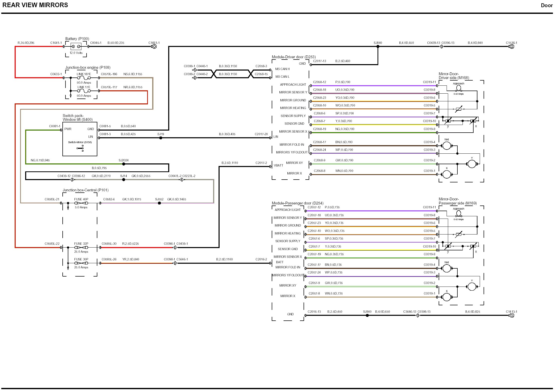
Task: Click the C1536-1 ground eyelet symbol
Action: coord(512,46)
